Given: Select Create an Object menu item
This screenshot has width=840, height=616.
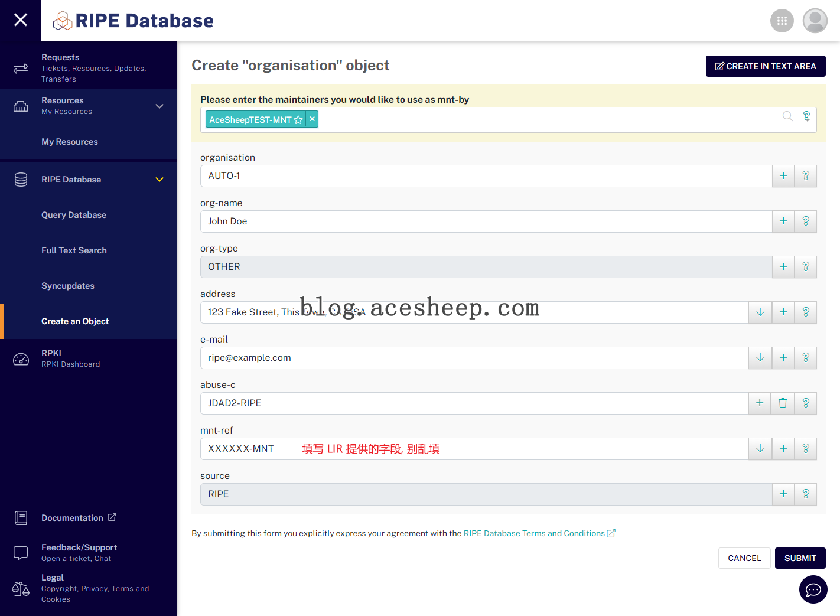Looking at the screenshot, I should pyautogui.click(x=75, y=321).
